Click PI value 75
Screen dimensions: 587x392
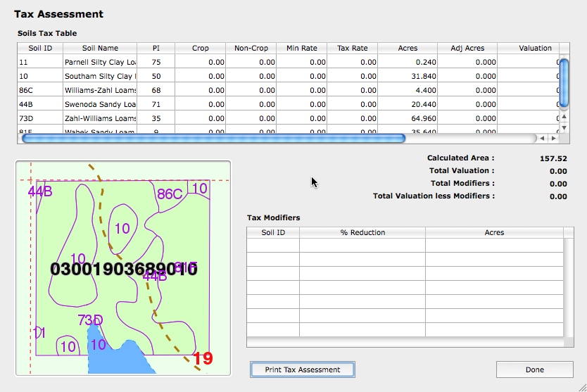(x=156, y=62)
